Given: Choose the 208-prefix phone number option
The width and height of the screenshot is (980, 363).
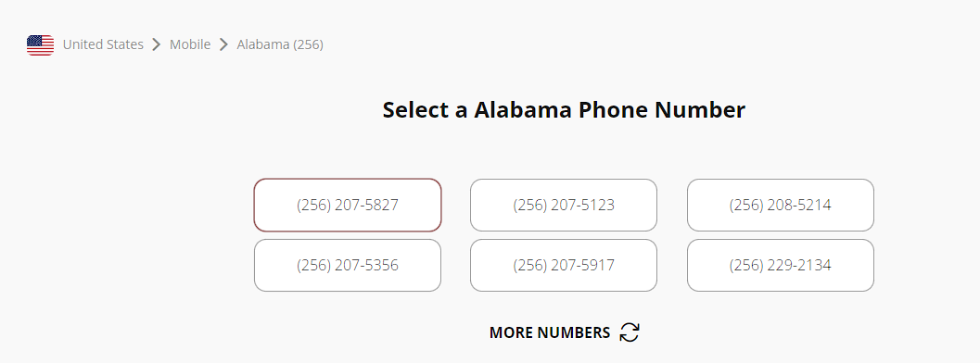Looking at the screenshot, I should tap(781, 206).
